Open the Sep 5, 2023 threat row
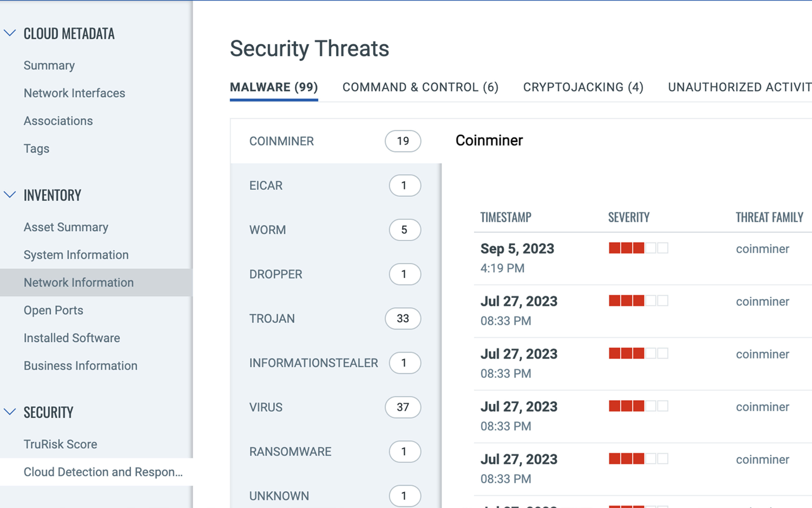The height and width of the screenshot is (508, 812). click(x=517, y=249)
